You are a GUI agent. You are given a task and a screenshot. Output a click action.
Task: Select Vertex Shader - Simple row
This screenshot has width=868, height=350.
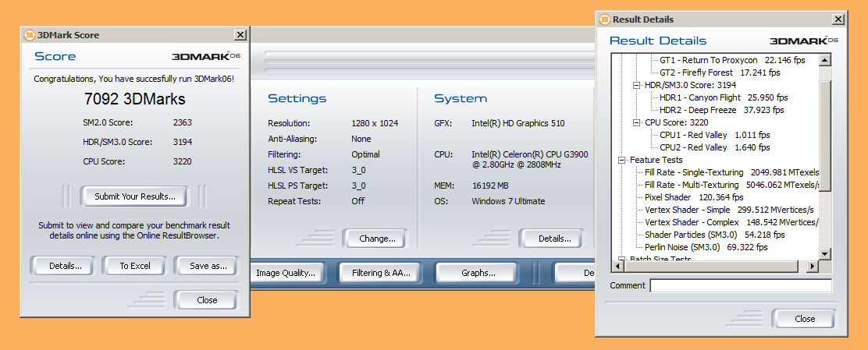[x=729, y=210]
